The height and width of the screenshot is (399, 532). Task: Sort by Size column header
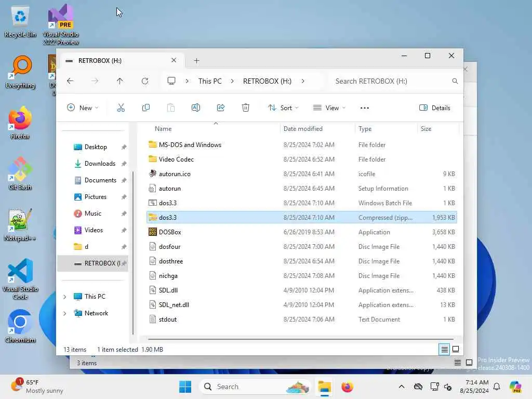pos(426,129)
